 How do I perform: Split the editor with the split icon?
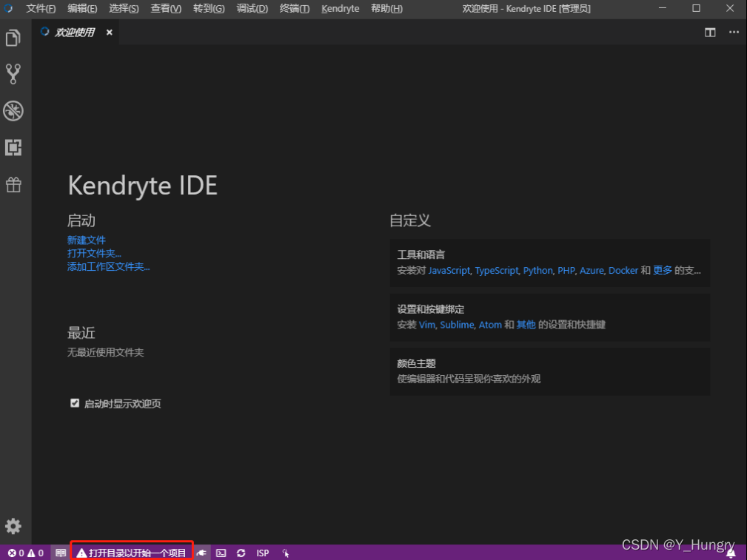tap(710, 33)
